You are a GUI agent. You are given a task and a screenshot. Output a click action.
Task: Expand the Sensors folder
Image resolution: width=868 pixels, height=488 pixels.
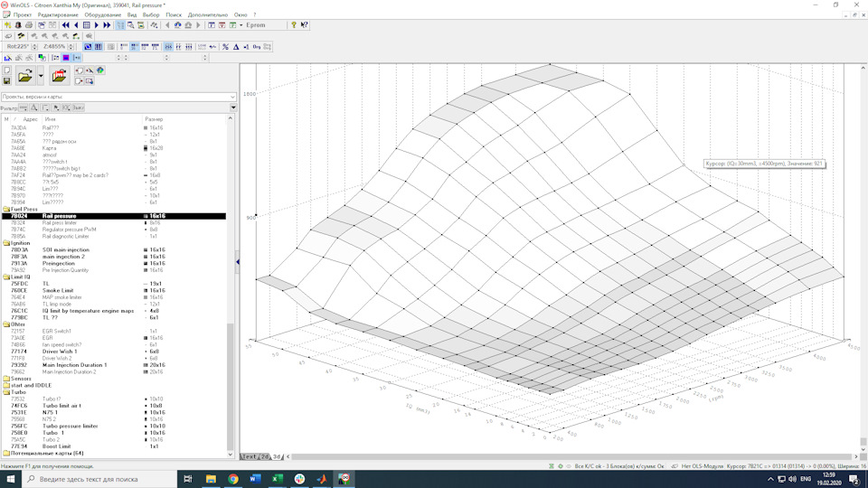[6, 379]
